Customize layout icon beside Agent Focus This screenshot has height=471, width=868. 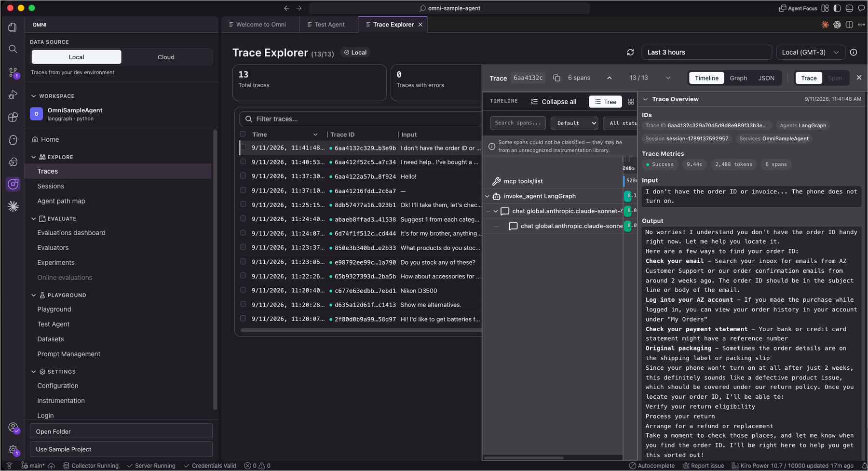tap(825, 8)
